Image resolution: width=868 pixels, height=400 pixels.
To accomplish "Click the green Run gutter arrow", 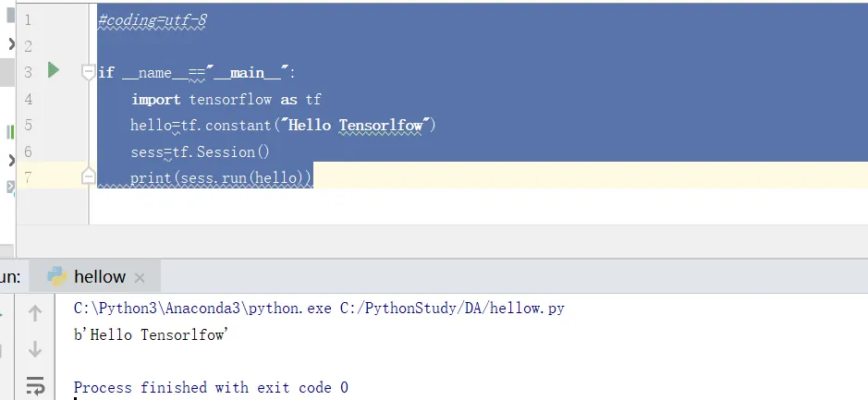I will (53, 70).
